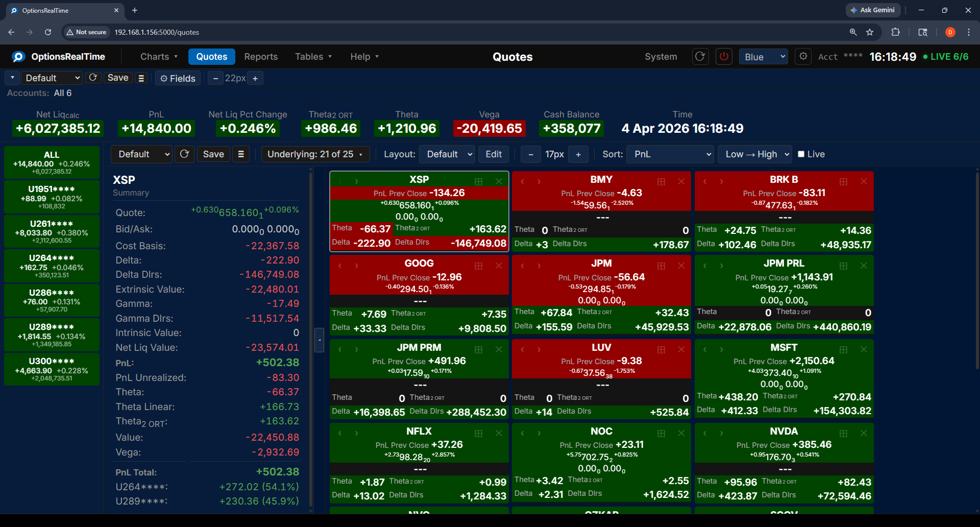
Task: Click the grid icon on the MSFT card
Action: (843, 349)
